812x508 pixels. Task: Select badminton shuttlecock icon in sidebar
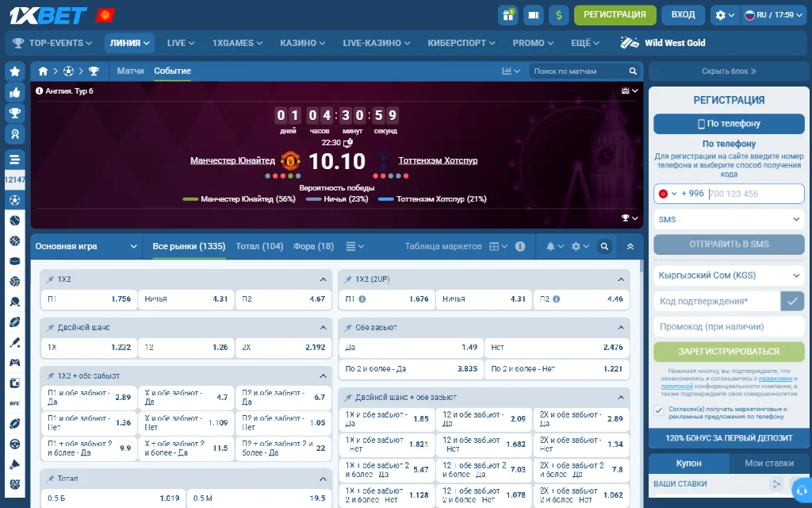click(15, 464)
